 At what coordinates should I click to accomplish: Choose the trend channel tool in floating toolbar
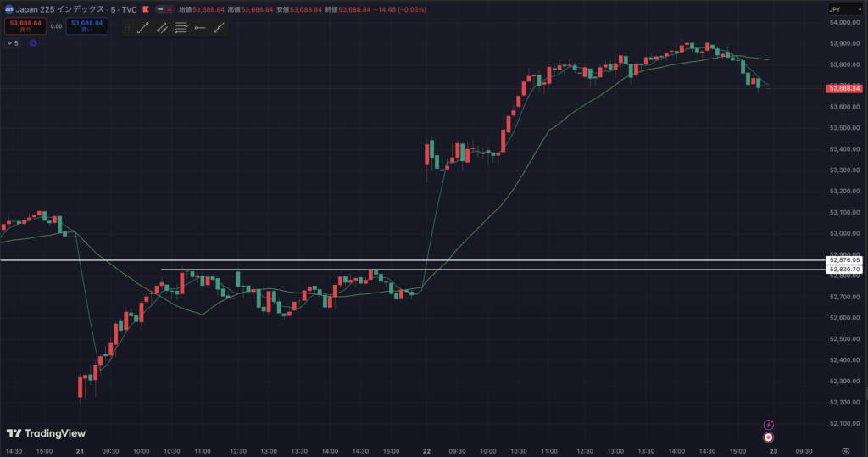click(x=162, y=28)
